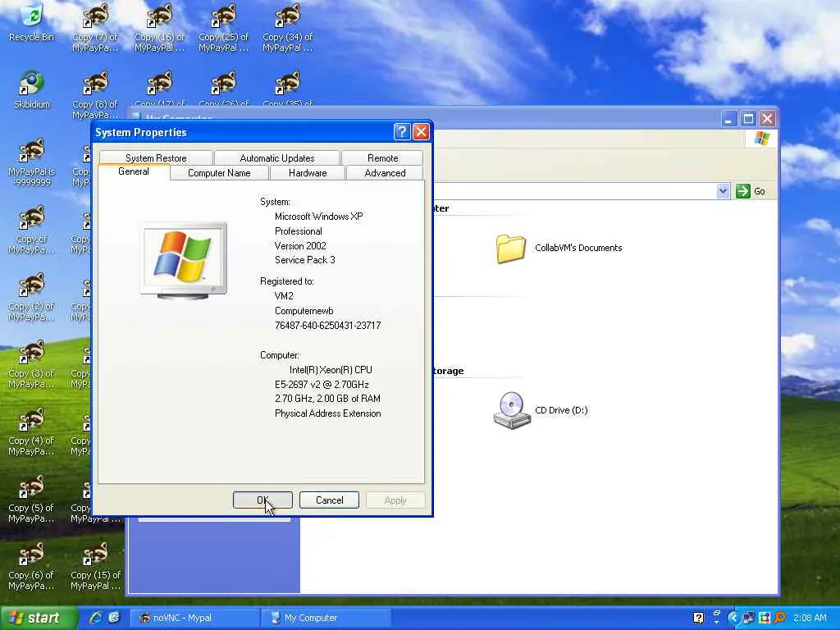Click the 'Computernewb' registered name
Image resolution: width=840 pixels, height=630 pixels.
[304, 311]
